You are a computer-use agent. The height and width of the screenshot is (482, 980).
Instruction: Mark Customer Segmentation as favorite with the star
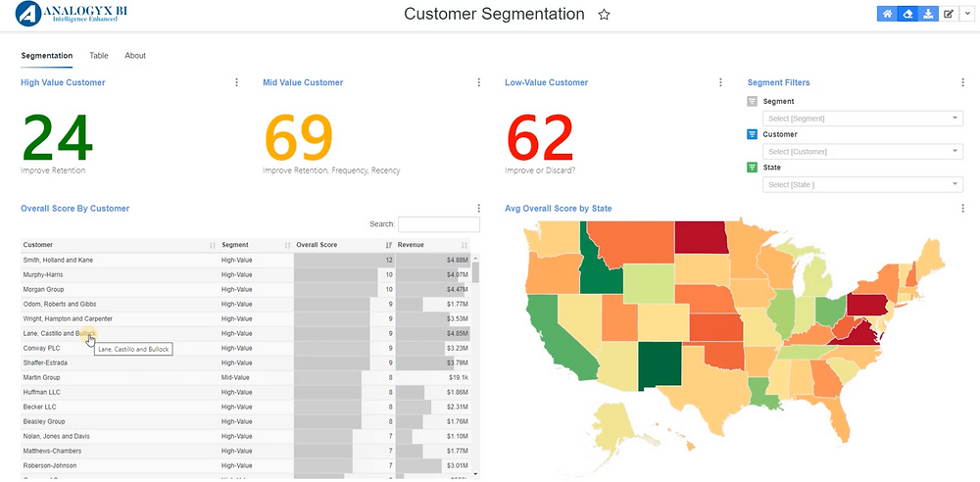click(604, 15)
